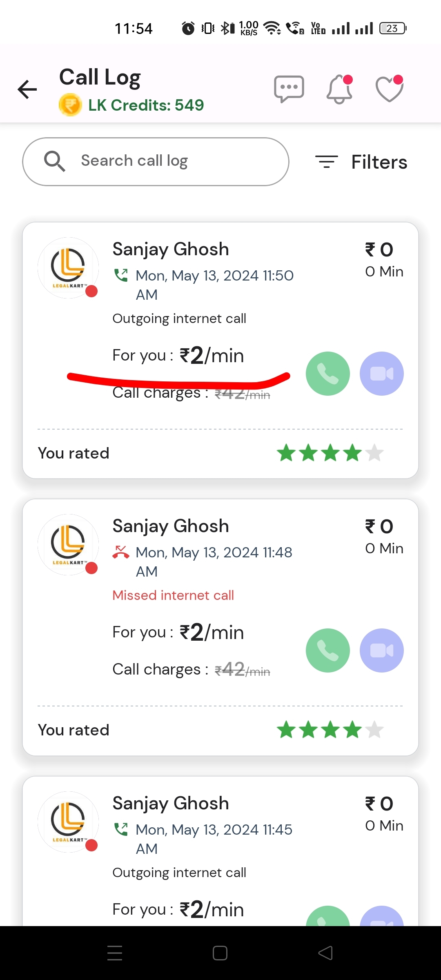Image resolution: width=441 pixels, height=980 pixels.
Task: Open notifications bell
Action: tap(339, 89)
